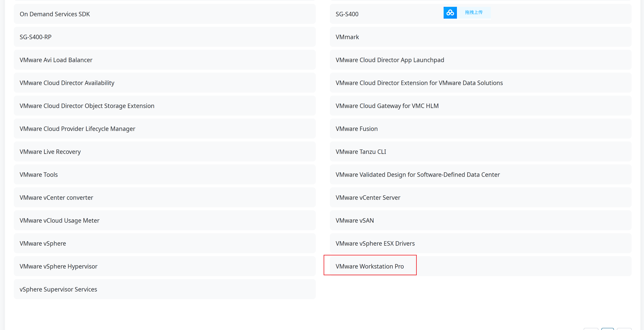The image size is (644, 330).
Task: Select VMware vSphere ESX Drivers
Action: pos(375,243)
